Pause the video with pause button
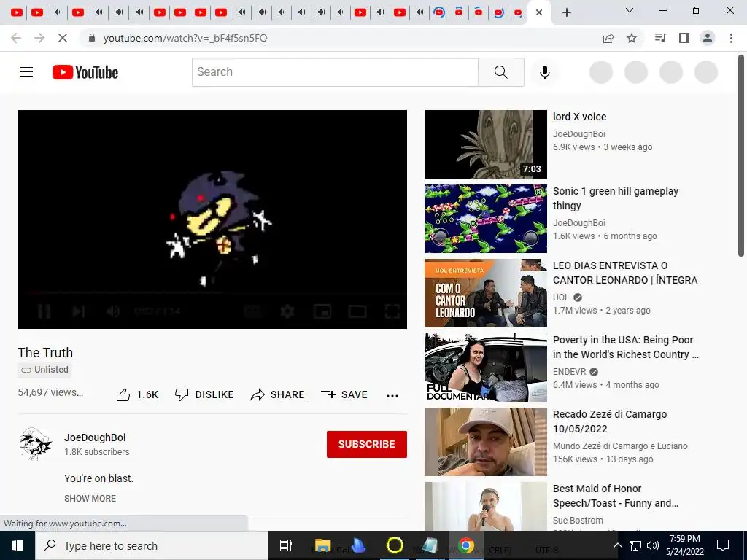 click(44, 311)
